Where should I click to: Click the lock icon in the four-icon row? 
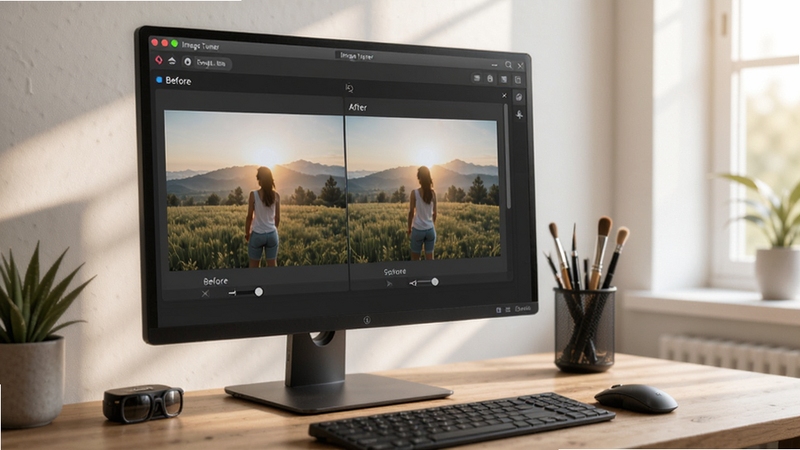coord(490,79)
